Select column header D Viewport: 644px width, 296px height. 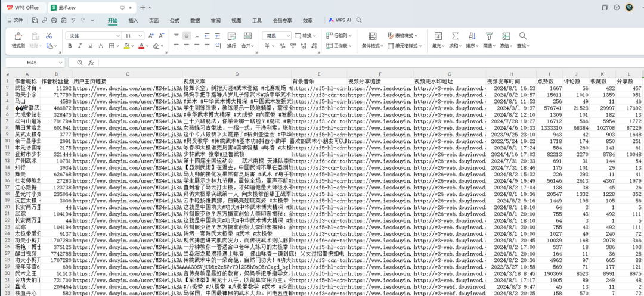click(x=237, y=74)
